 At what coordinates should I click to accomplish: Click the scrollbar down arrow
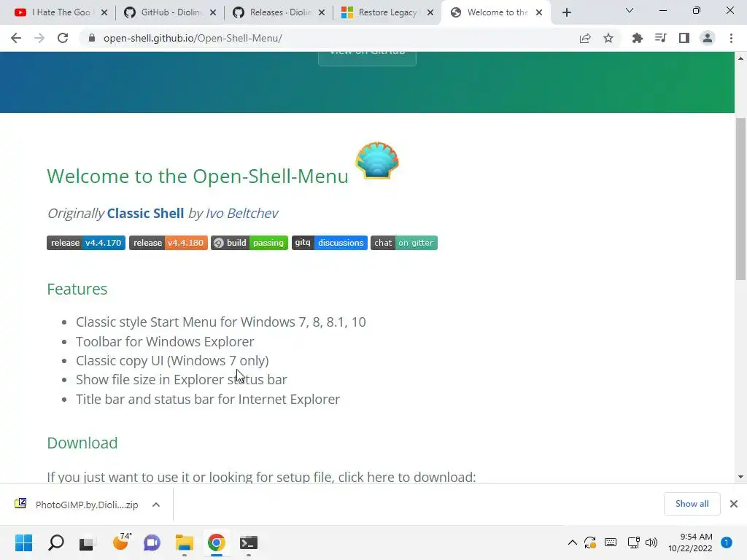click(x=740, y=477)
